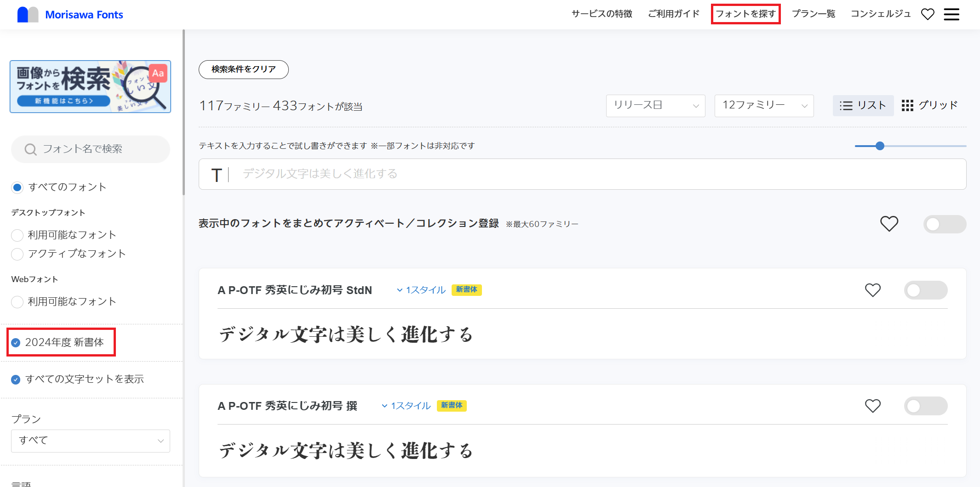Uncheck the 2024年度 新書体 filter
Viewport: 980px width, 487px height.
(x=16, y=343)
